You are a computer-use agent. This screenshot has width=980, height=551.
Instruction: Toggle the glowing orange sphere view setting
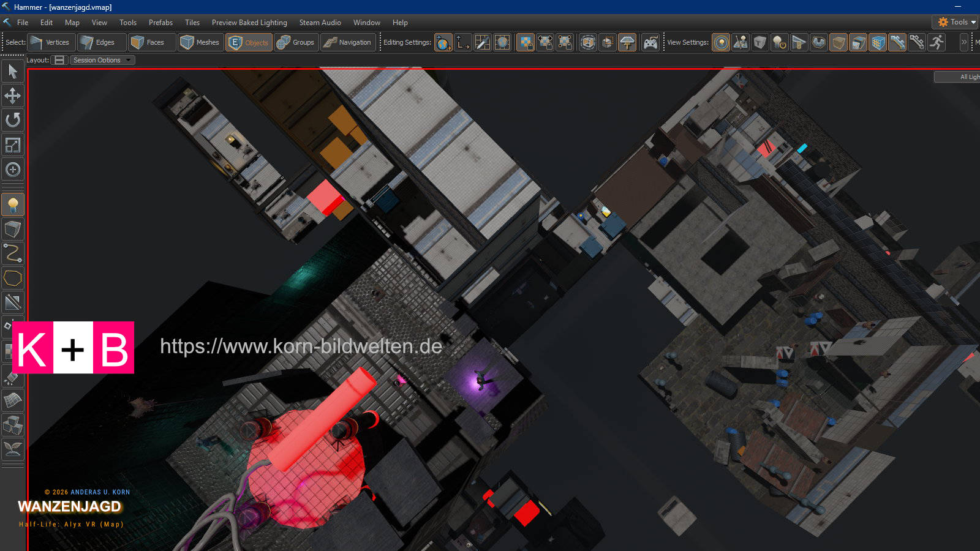coord(721,42)
